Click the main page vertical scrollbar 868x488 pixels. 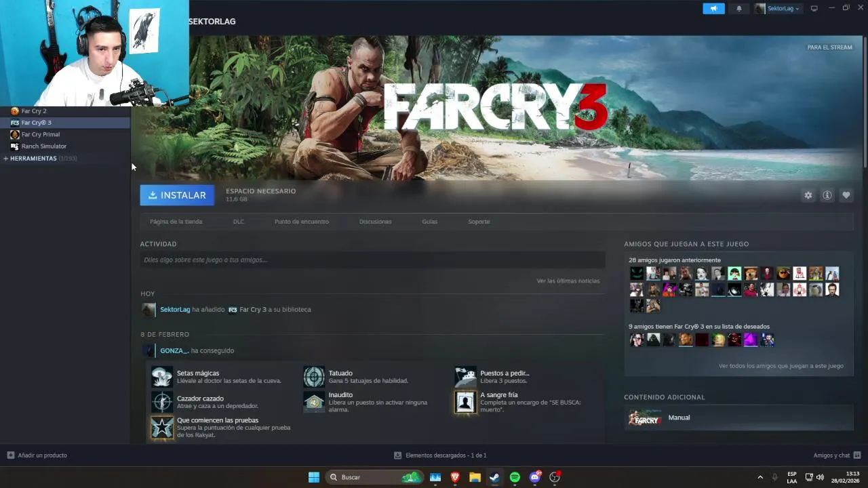(x=865, y=102)
